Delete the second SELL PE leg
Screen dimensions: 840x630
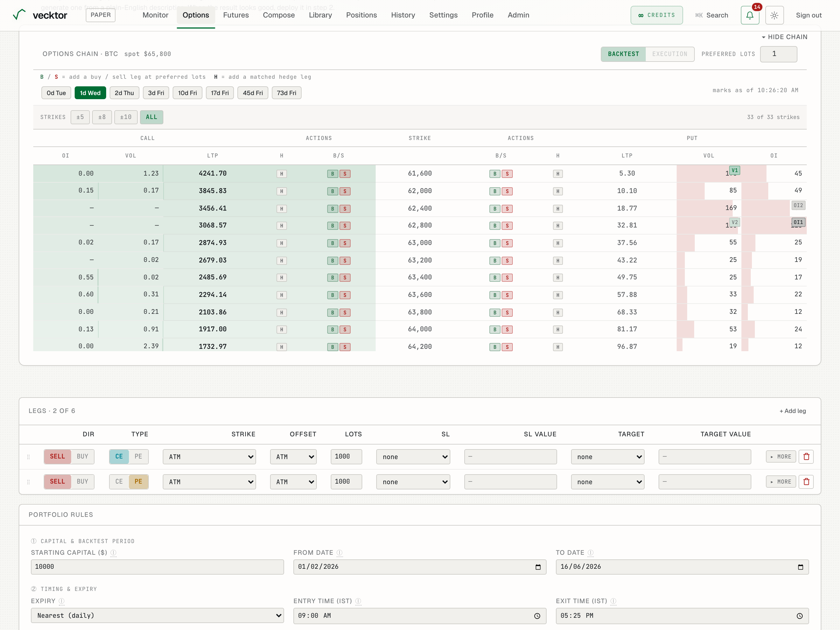(x=806, y=482)
